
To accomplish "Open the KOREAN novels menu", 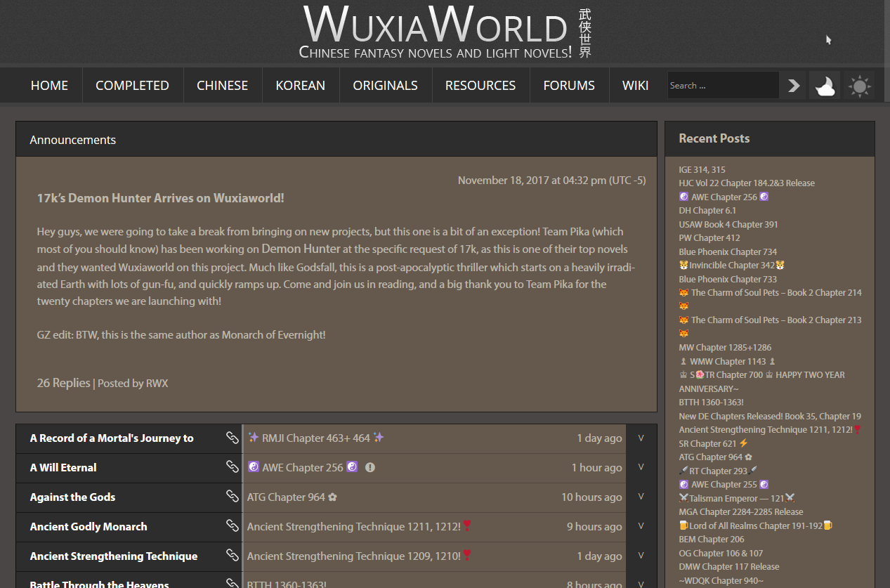I will point(300,86).
